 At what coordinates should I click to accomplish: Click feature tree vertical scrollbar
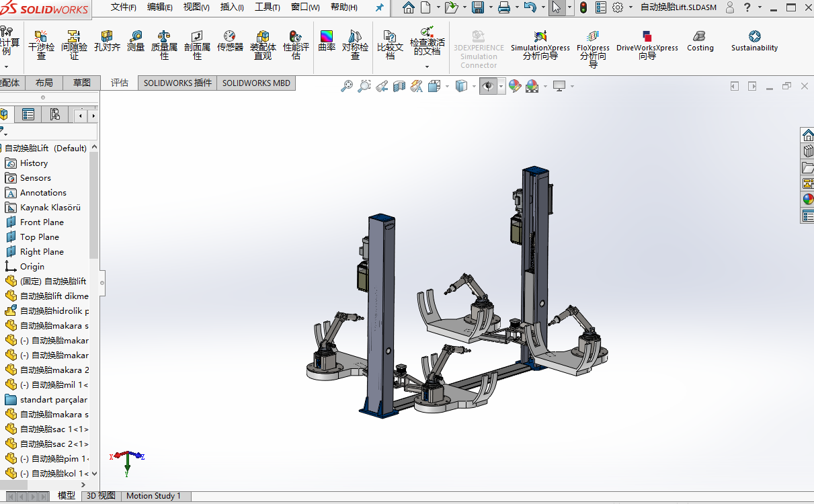point(94,205)
